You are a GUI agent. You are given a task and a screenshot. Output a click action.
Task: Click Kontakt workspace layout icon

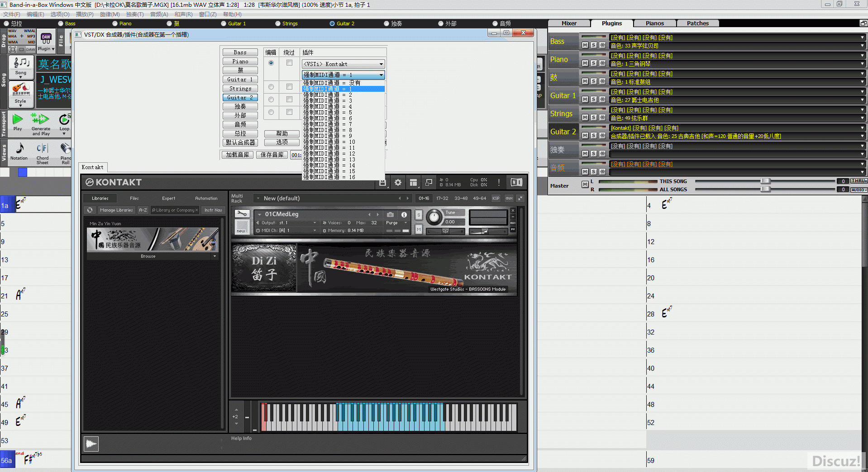pos(413,183)
